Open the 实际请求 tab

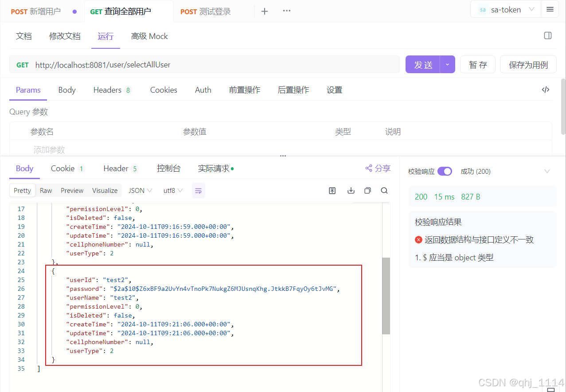point(216,169)
